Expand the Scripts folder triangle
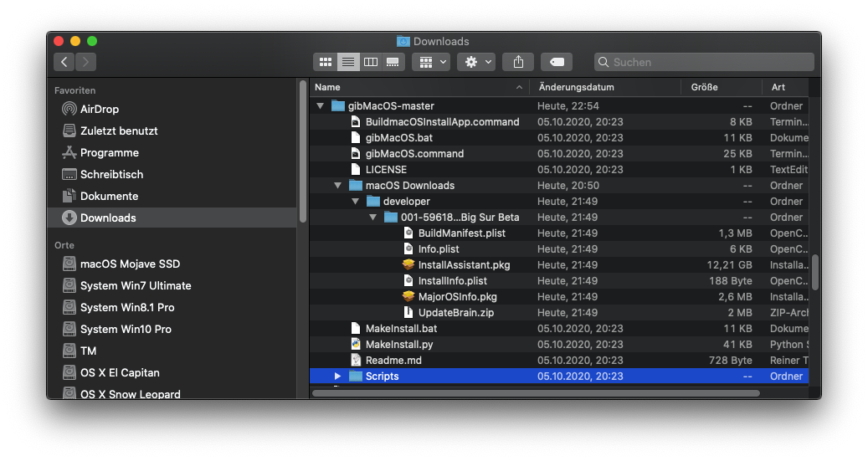868x461 pixels. click(337, 376)
